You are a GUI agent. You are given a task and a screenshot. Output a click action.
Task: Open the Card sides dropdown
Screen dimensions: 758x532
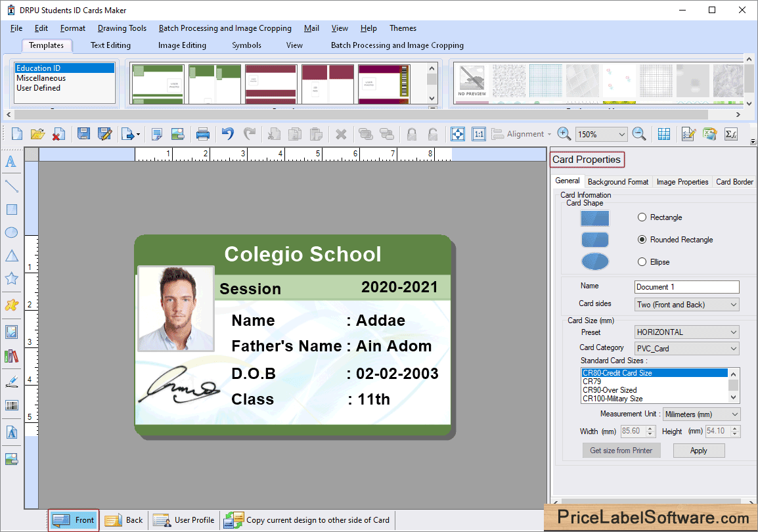click(686, 305)
